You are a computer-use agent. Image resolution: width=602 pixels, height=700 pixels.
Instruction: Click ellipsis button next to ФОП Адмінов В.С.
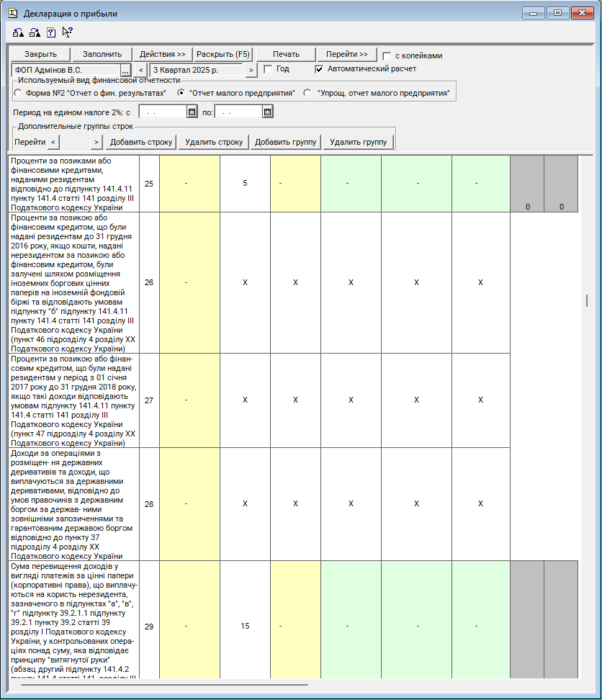tap(125, 70)
